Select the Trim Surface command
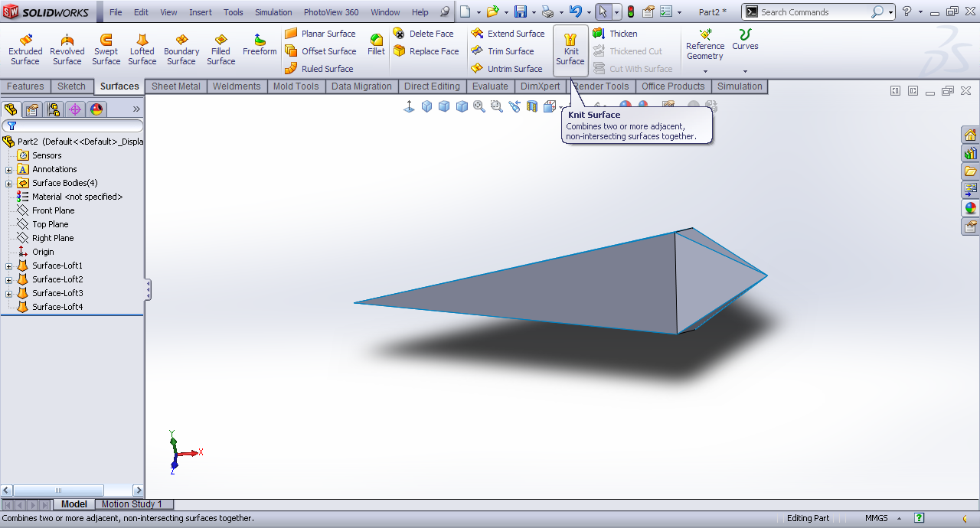Viewport: 980px width, 528px height. (x=510, y=51)
